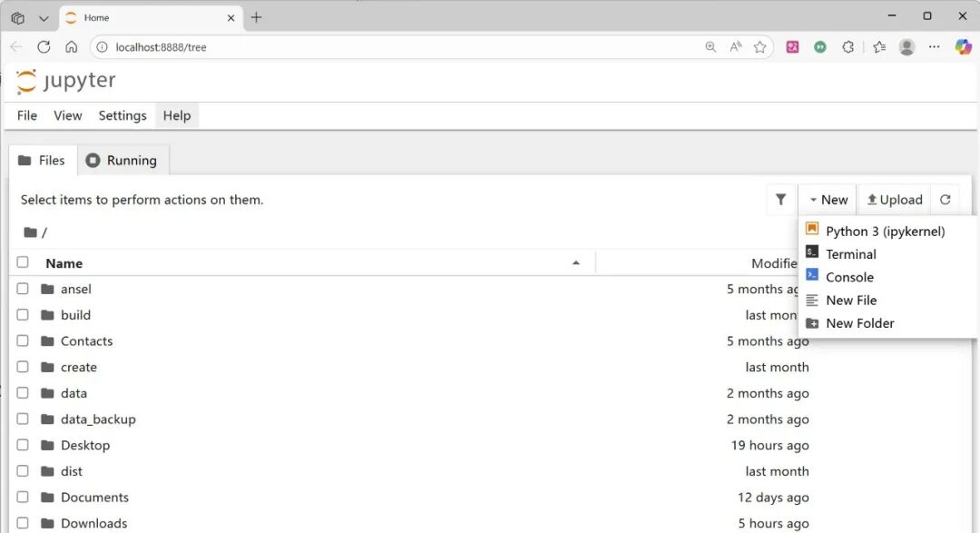Sort by Name column arrow
This screenshot has height=533, width=980.
click(x=575, y=262)
